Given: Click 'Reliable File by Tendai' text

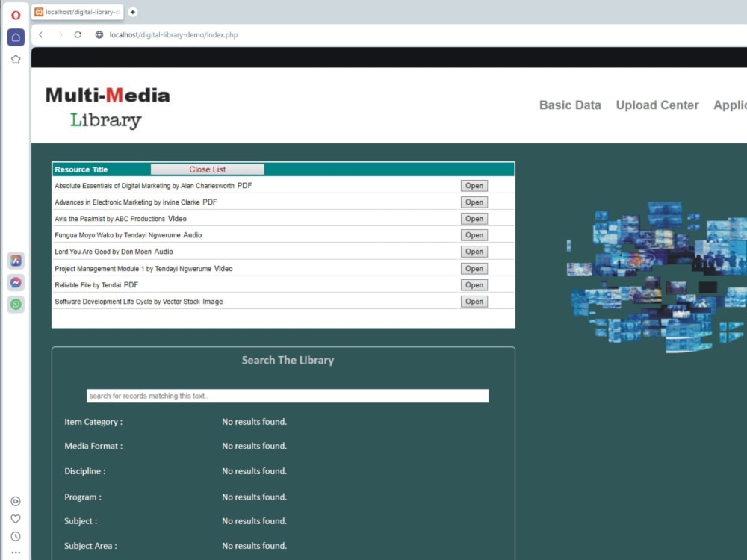Looking at the screenshot, I should coord(87,284).
